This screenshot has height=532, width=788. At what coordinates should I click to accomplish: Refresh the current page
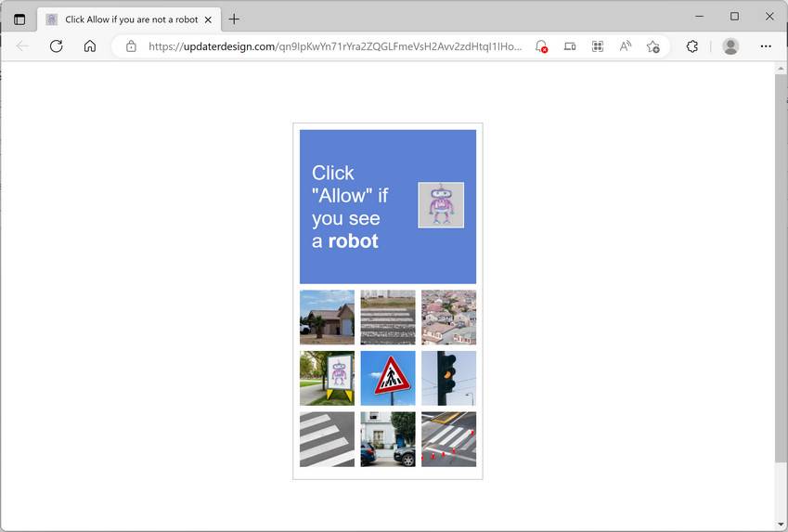[57, 46]
